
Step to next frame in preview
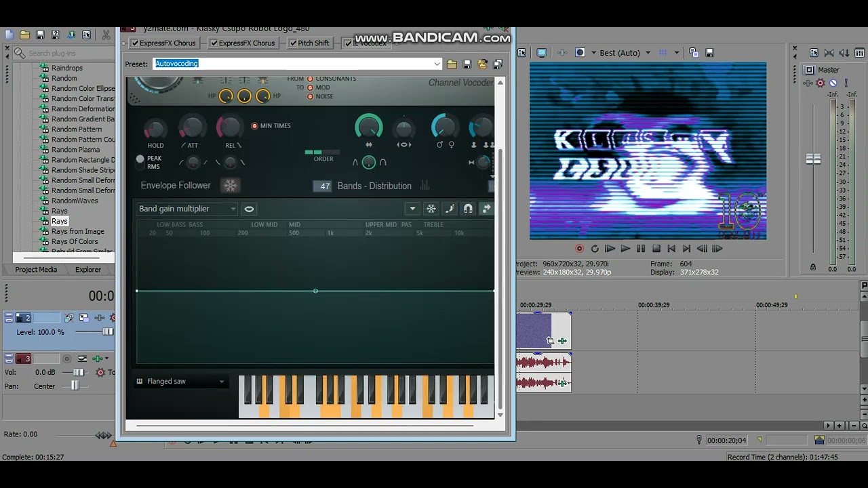(717, 249)
